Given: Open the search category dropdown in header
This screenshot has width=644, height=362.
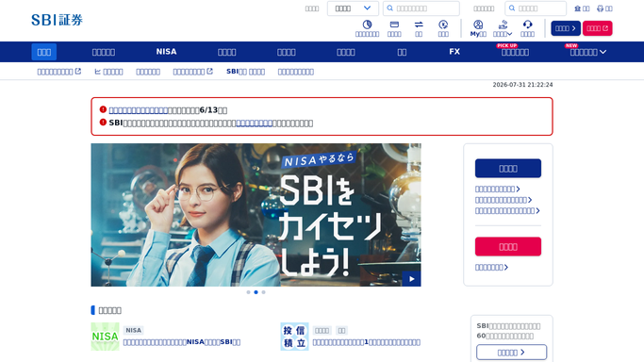Looking at the screenshot, I should (x=353, y=8).
